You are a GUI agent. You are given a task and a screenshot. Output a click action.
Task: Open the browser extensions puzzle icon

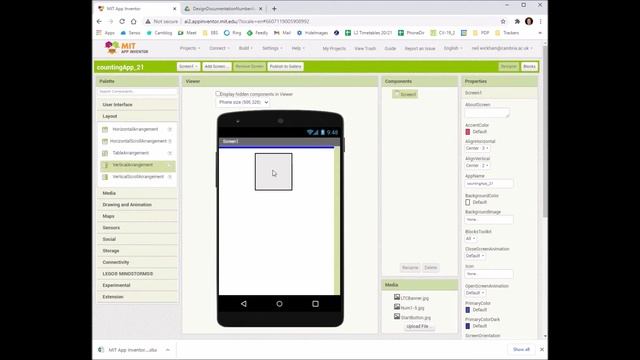pos(517,21)
